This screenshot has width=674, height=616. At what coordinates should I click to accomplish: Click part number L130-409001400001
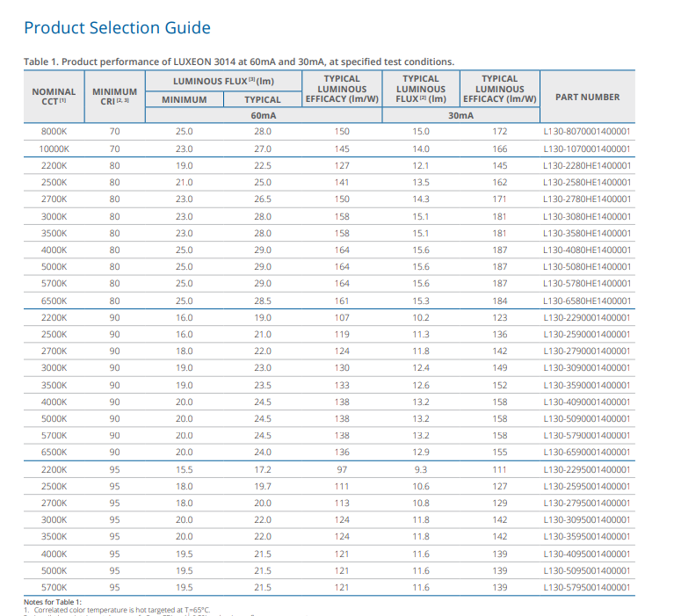coord(587,402)
